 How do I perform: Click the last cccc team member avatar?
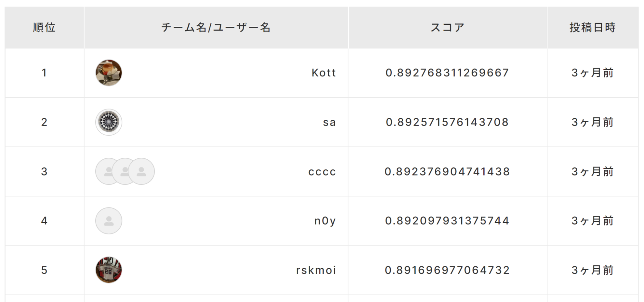point(141,171)
